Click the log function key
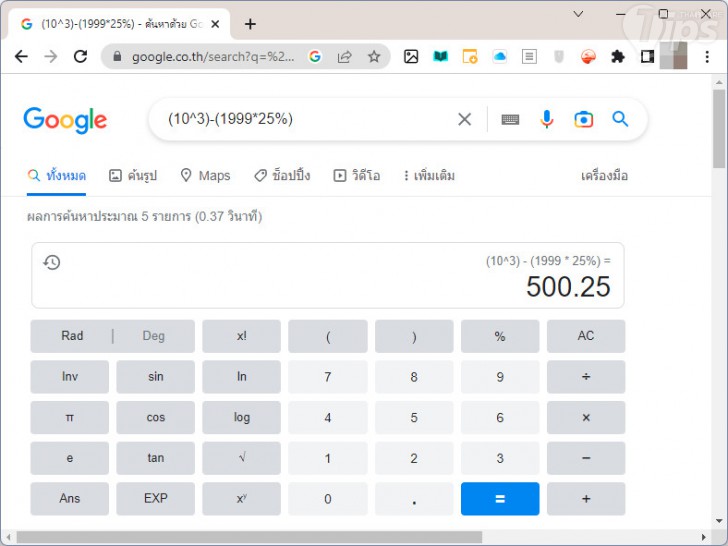 point(241,417)
